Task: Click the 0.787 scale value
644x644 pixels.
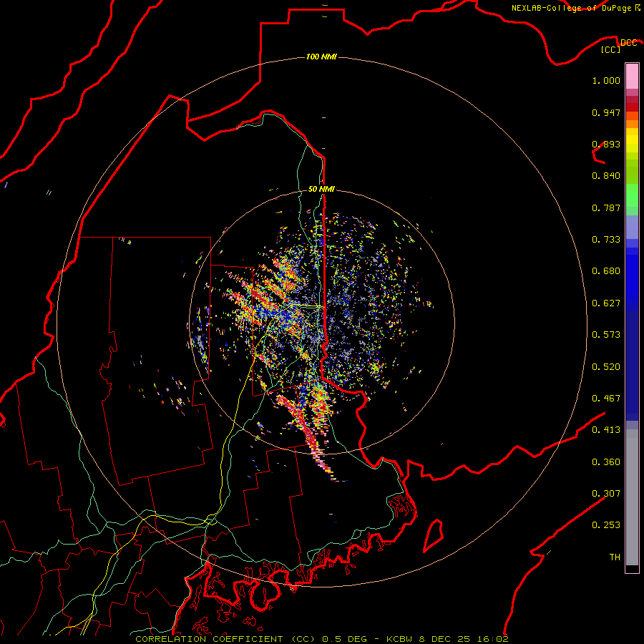Action: pos(606,208)
